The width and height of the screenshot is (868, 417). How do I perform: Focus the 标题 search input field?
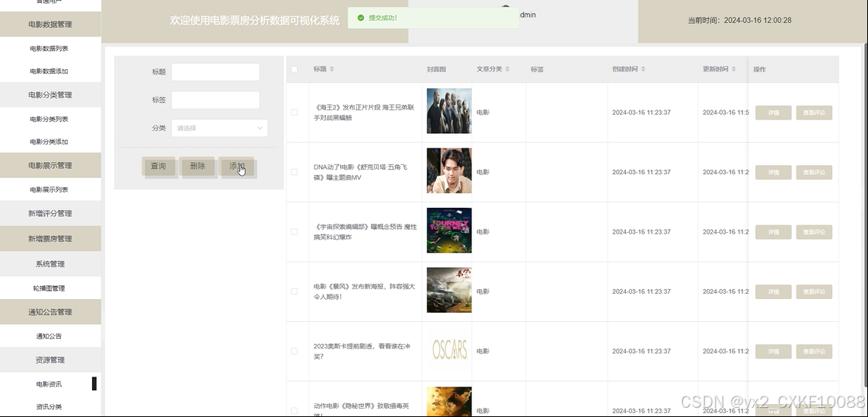click(215, 72)
